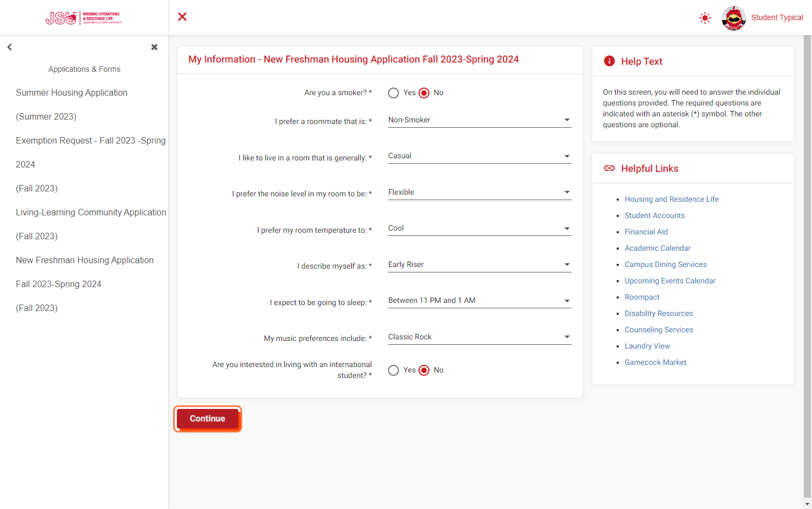
Task: Click the Help Text info icon
Action: (x=610, y=61)
